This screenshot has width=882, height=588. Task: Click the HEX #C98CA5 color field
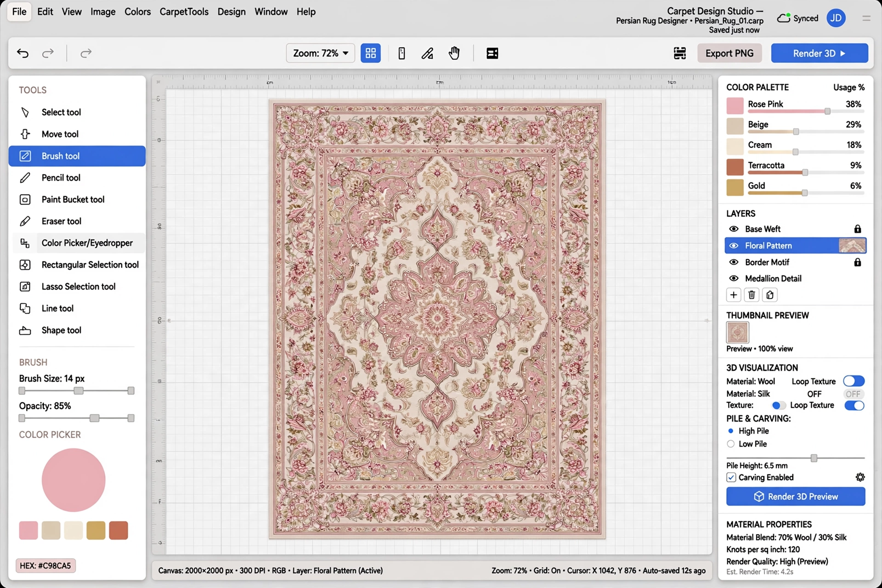pos(45,565)
